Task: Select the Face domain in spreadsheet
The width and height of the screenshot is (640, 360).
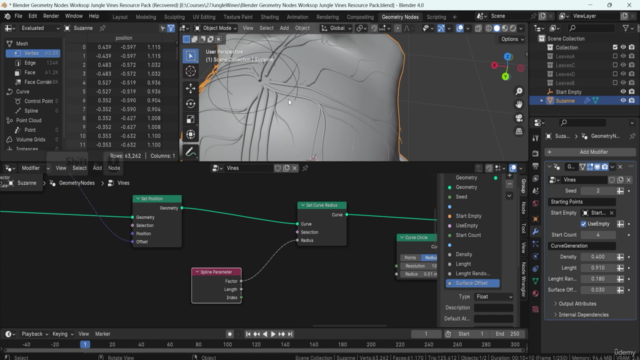Action: click(x=30, y=72)
